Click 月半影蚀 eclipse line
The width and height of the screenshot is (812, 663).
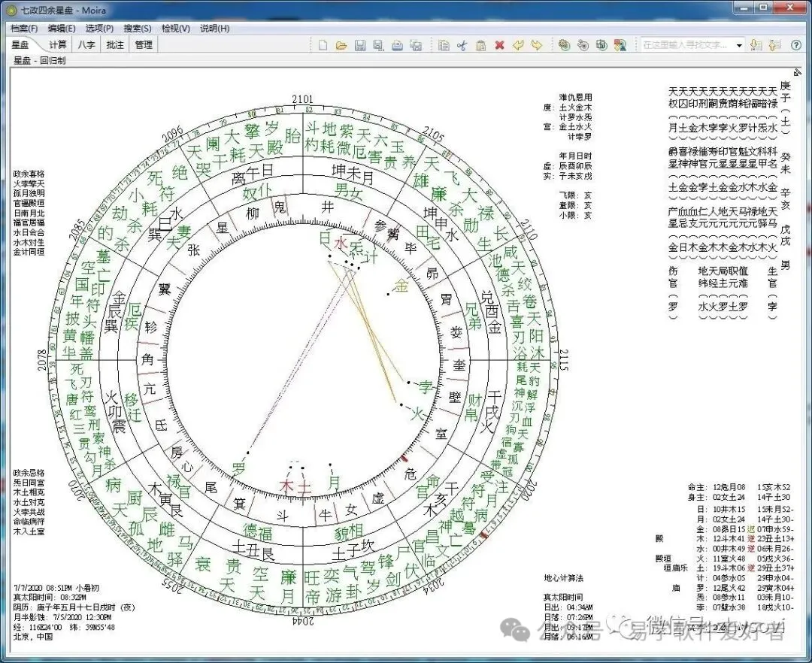pyautogui.click(x=62, y=617)
